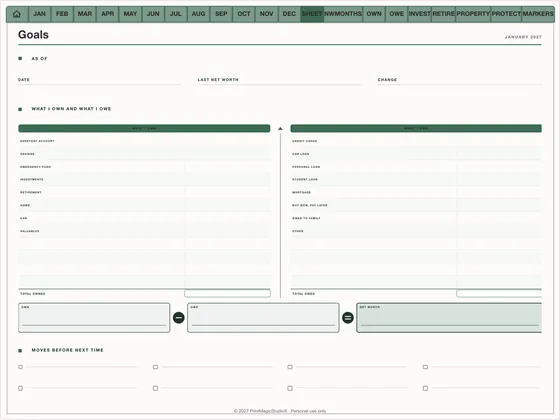The width and height of the screenshot is (560, 420).
Task: Tick the second checkbox in the top Moves row
Action: click(x=155, y=367)
